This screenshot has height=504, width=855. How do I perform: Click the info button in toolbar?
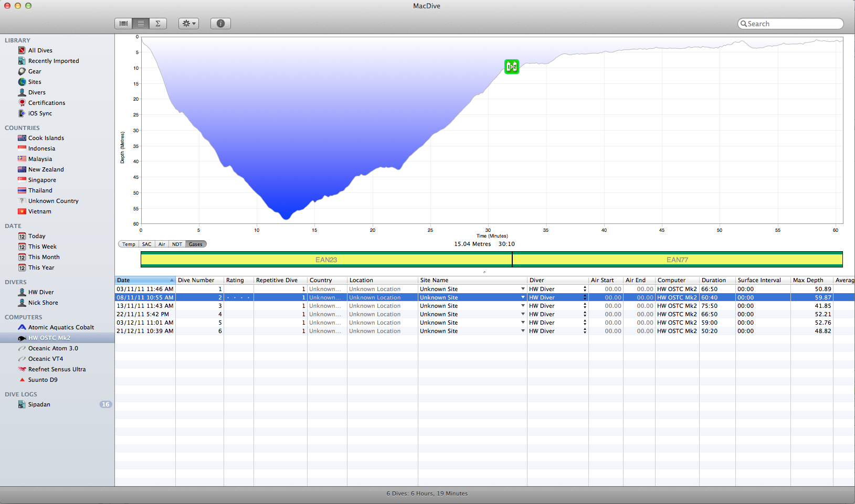pos(220,24)
